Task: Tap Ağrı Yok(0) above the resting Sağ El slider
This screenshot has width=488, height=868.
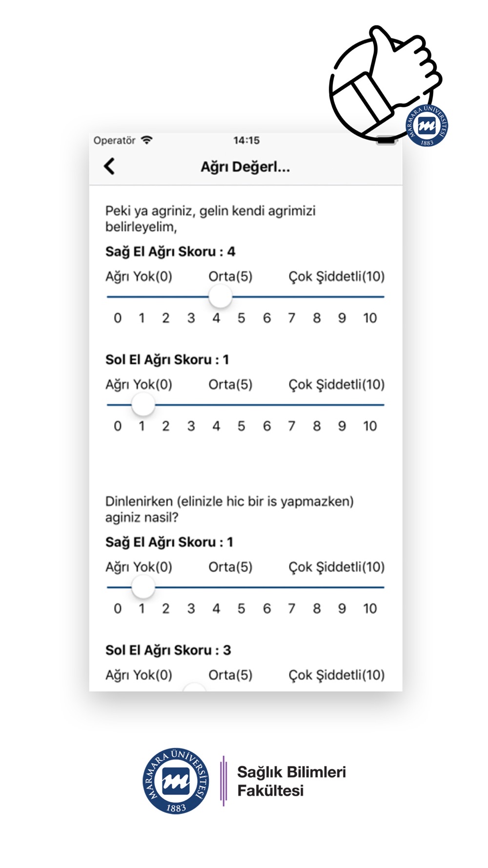Action: [139, 567]
